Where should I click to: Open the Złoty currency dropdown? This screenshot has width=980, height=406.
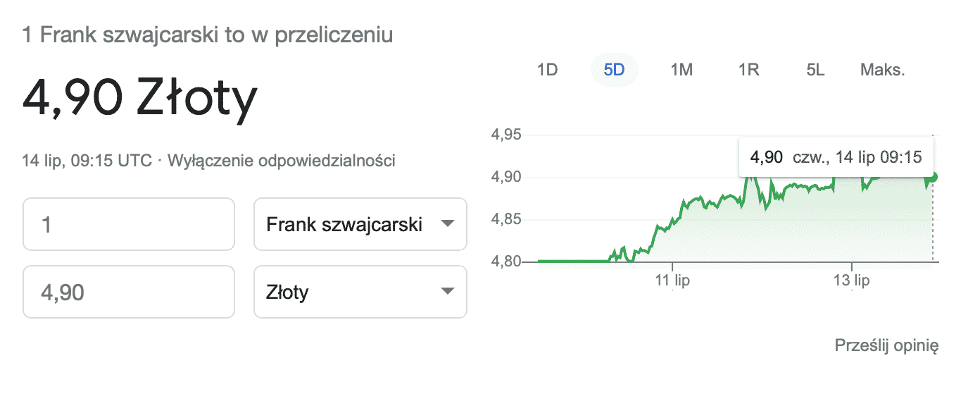tap(360, 292)
